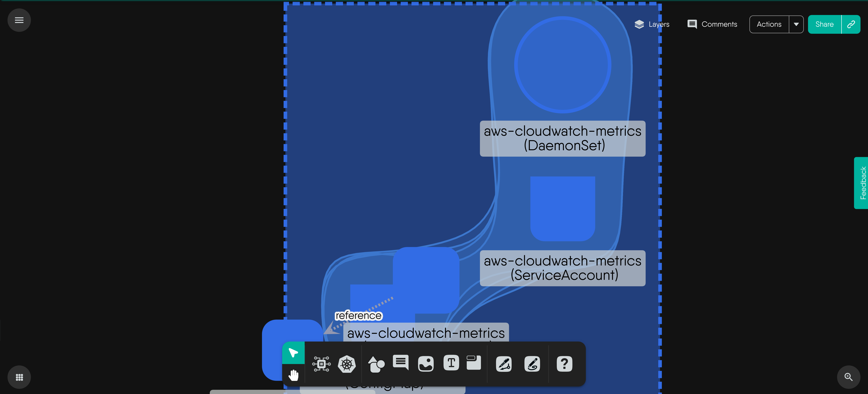The image size is (868, 394).
Task: Open the Kubernetes helm wheel tool
Action: [x=347, y=364]
